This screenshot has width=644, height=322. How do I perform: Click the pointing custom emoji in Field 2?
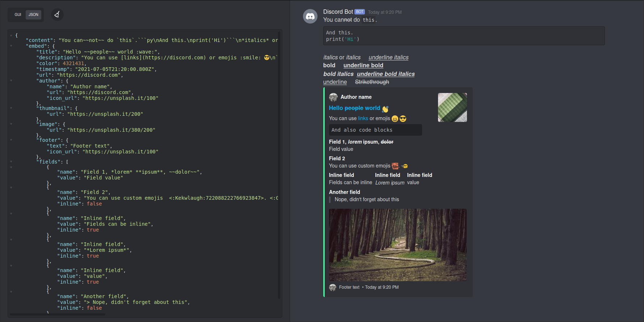coord(405,166)
